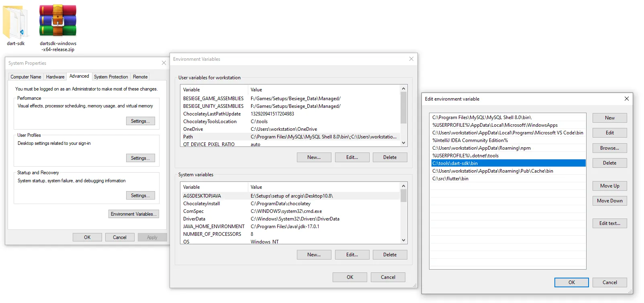644x303 pixels.
Task: Select the JAVA_HOME_ENVIRONMENT system variable
Action: 290,227
